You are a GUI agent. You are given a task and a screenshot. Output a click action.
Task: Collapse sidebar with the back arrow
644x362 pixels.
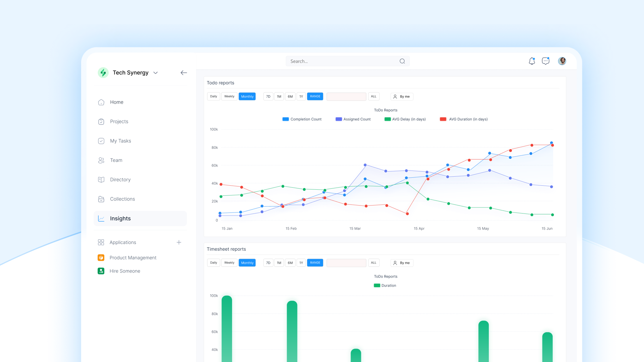(x=183, y=73)
